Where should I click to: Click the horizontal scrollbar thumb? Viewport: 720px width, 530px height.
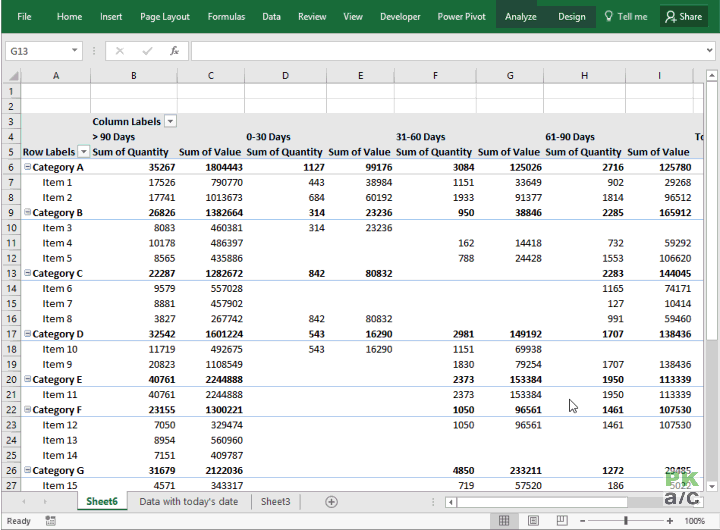[x=542, y=502]
